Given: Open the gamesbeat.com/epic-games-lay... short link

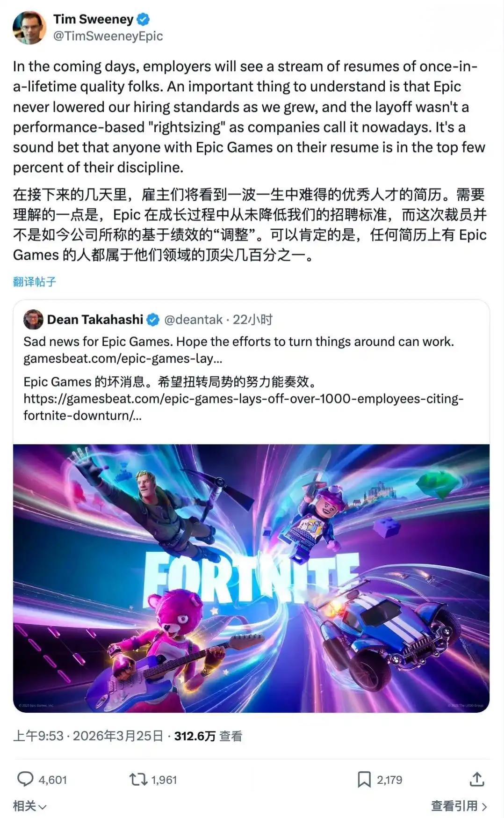Looking at the screenshot, I should (123, 358).
